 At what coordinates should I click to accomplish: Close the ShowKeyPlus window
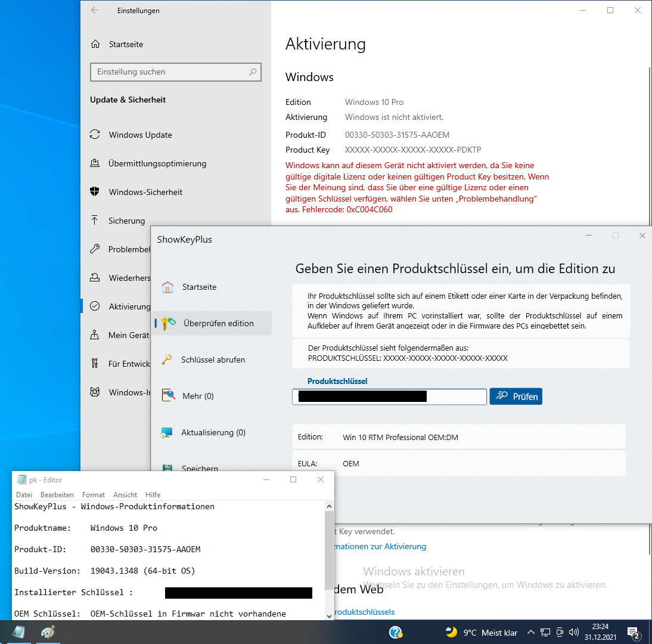pos(642,236)
